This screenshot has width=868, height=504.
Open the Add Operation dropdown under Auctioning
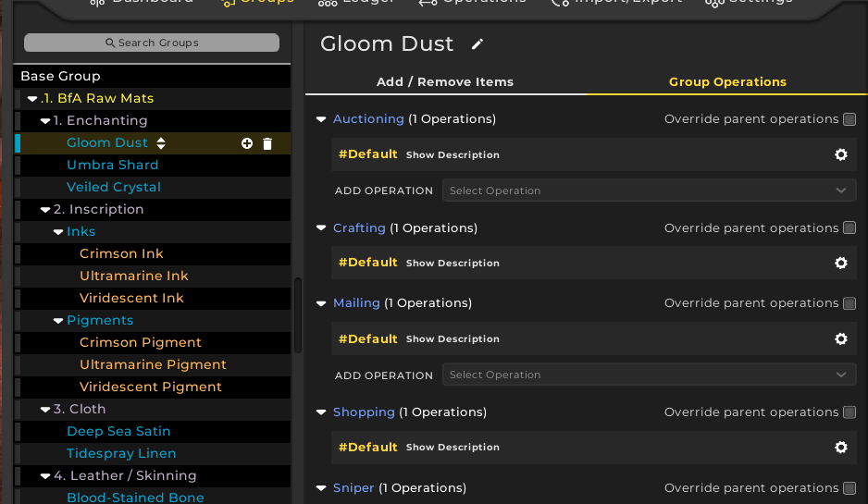coord(648,191)
